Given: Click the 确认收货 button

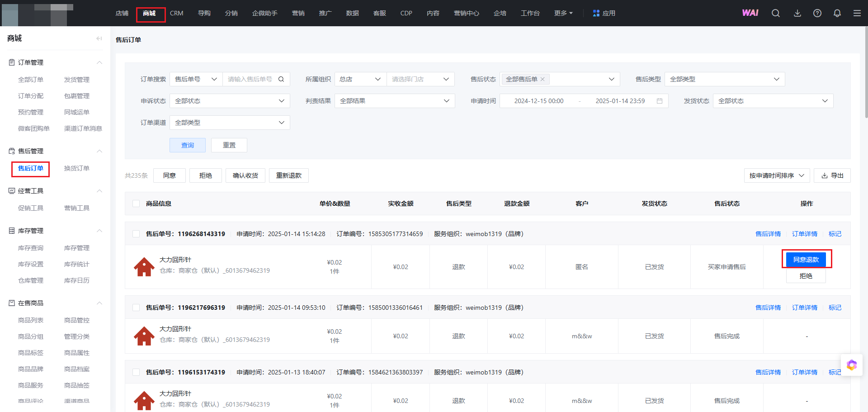Looking at the screenshot, I should [245, 175].
